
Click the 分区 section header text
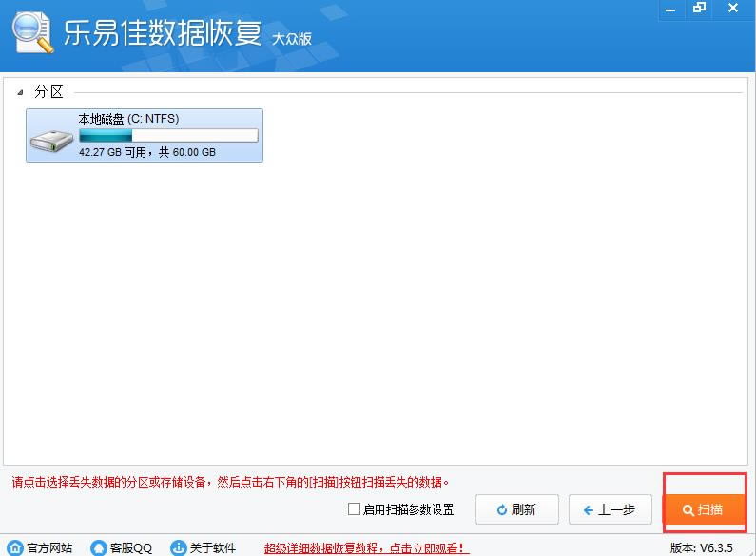pos(48,91)
